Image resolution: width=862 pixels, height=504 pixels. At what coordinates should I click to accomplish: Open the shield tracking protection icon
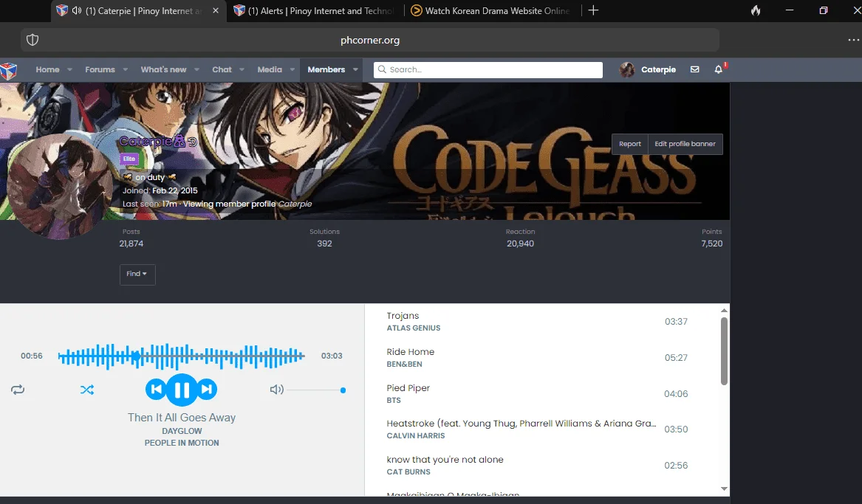33,40
